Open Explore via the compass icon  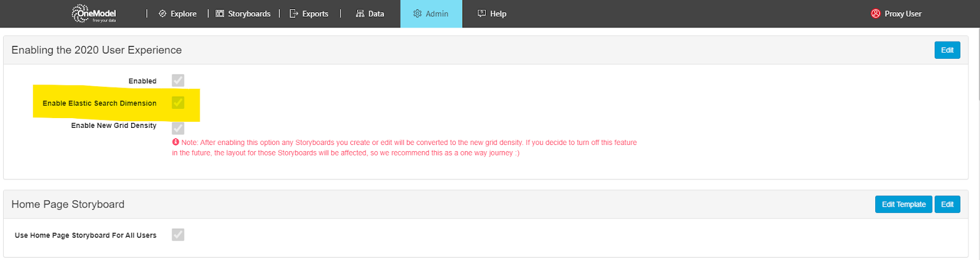pyautogui.click(x=162, y=13)
